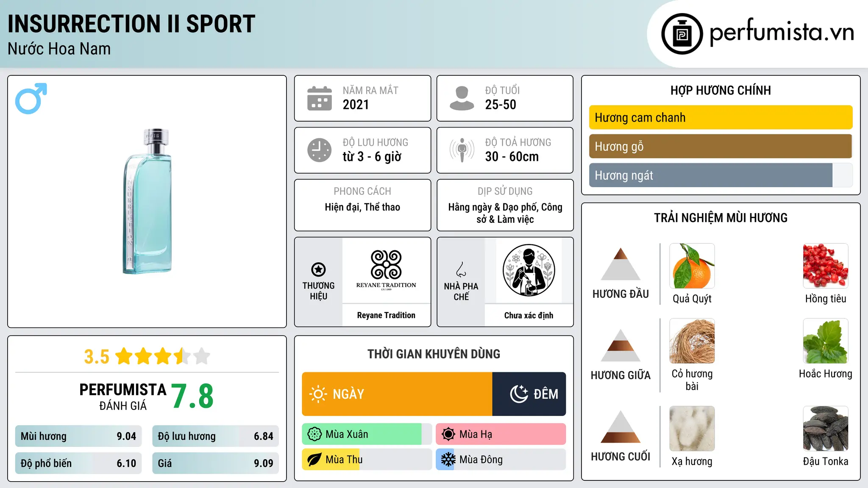The width and height of the screenshot is (868, 488).
Task: Click the sun icon beside Mùa Hạ
Action: (448, 434)
